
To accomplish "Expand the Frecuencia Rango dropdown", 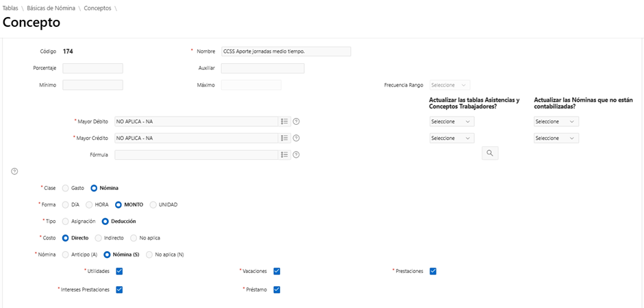I will click(x=449, y=85).
